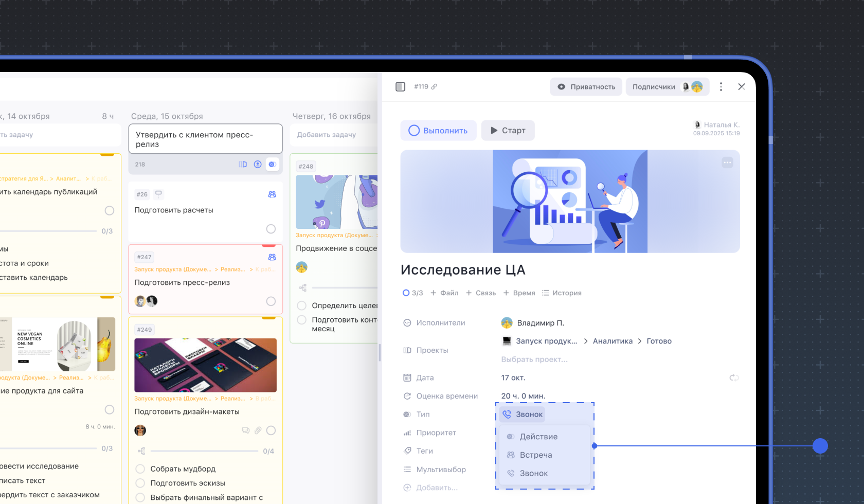The height and width of the screenshot is (504, 864).
Task: Open the 'Приватность' dropdown
Action: (x=586, y=87)
